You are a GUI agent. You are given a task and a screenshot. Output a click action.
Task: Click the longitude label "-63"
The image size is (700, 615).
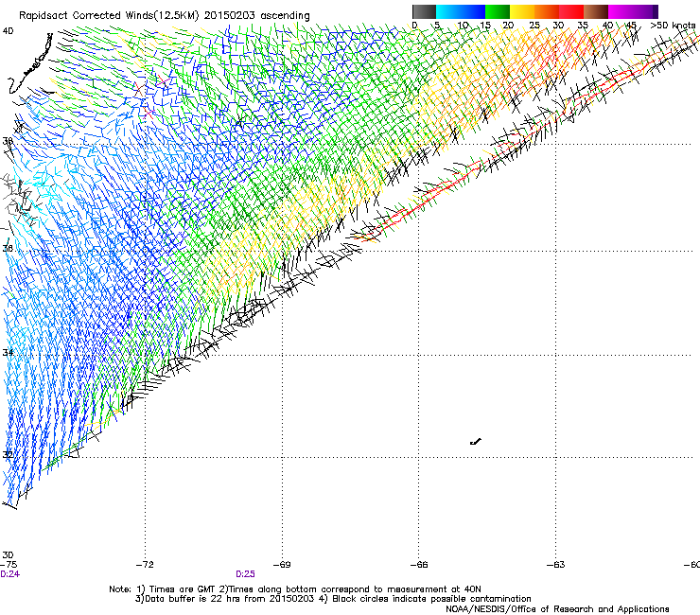point(556,564)
